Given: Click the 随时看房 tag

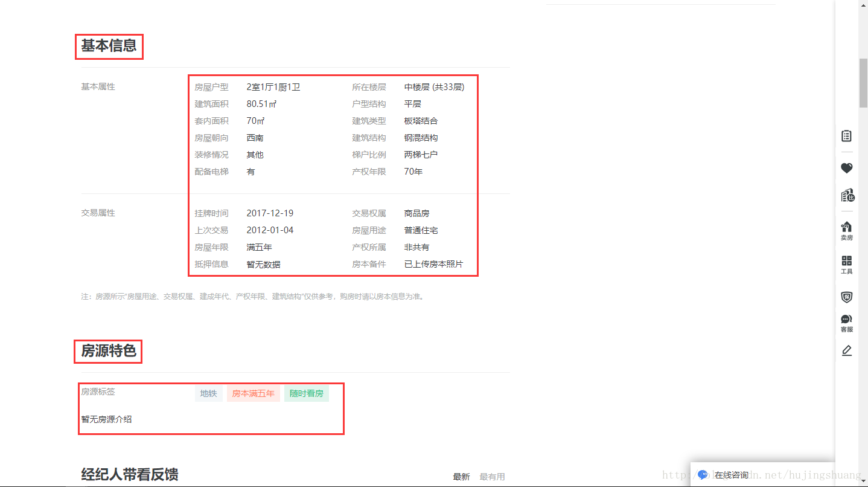Looking at the screenshot, I should (x=307, y=393).
